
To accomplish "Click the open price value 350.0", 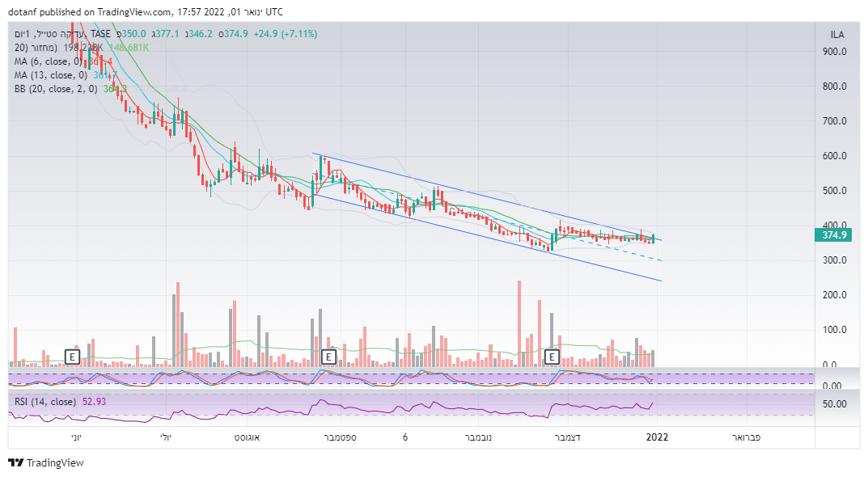I will coord(134,34).
